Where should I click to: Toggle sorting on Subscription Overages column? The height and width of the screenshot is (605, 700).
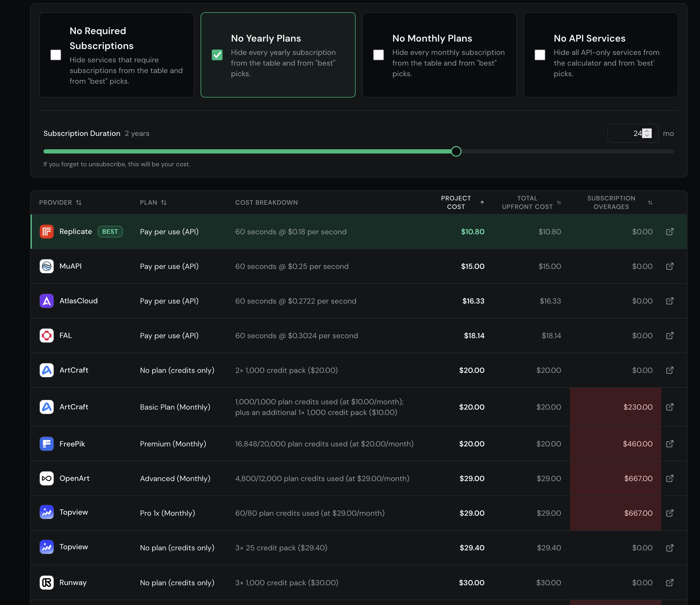650,202
